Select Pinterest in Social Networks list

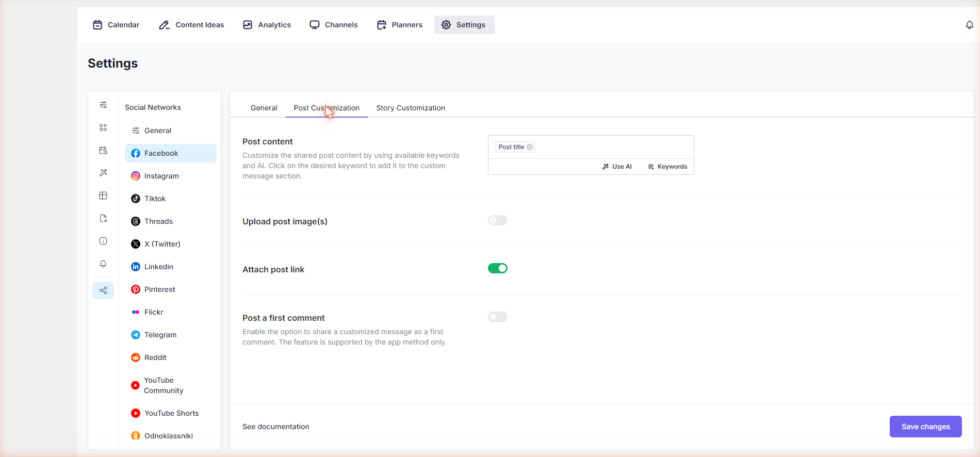170,289
